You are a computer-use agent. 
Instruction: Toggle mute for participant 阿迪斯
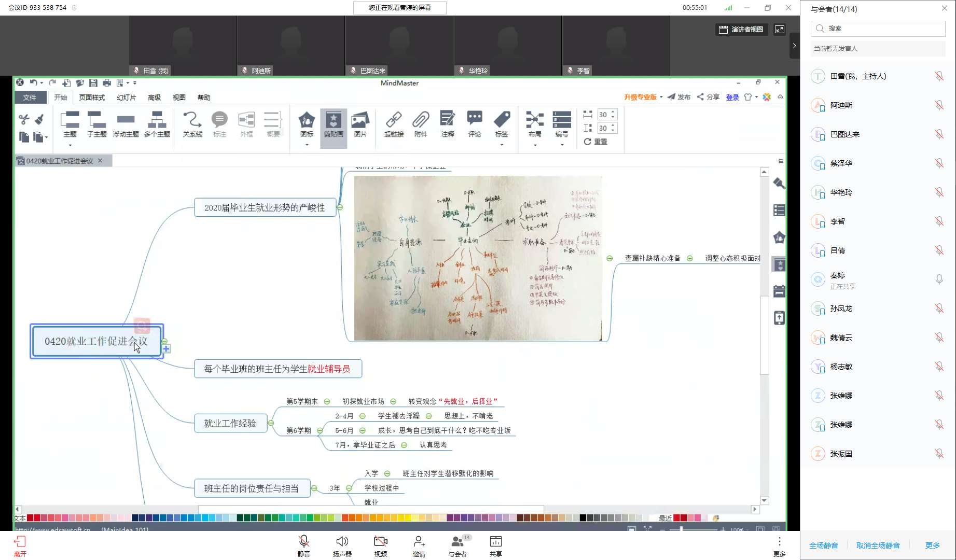pos(939,105)
